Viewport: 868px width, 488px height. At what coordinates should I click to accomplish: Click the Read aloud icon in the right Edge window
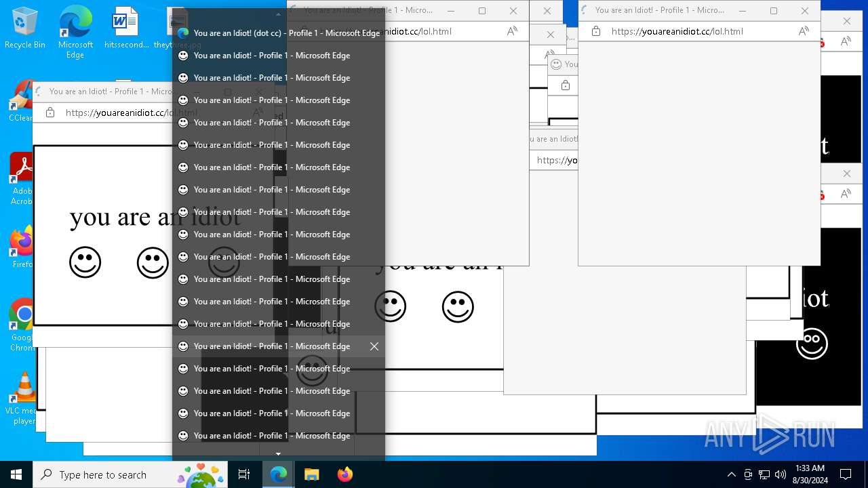(x=804, y=31)
